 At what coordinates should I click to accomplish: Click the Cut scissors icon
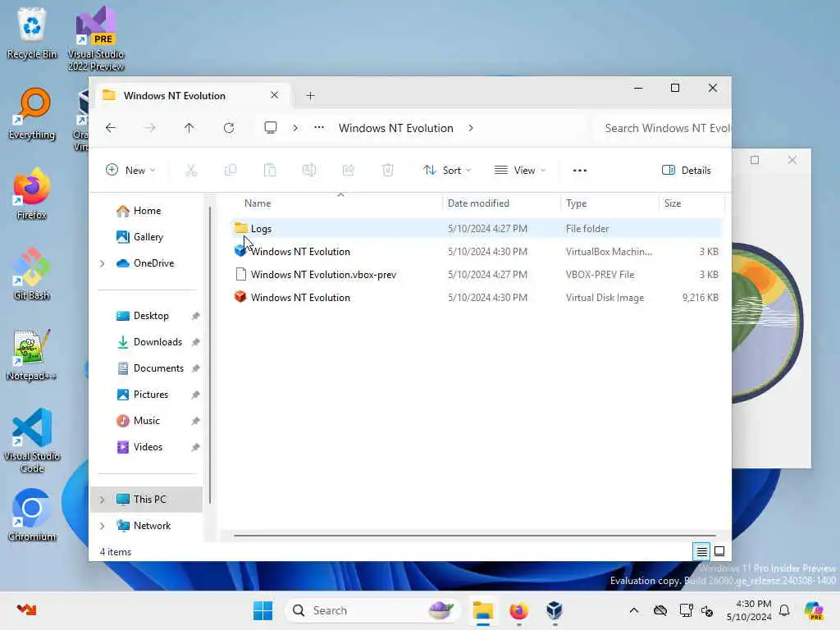(x=190, y=171)
